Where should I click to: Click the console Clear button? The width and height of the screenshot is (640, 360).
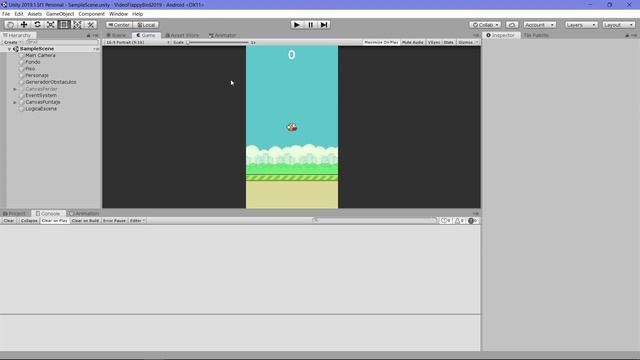click(9, 220)
